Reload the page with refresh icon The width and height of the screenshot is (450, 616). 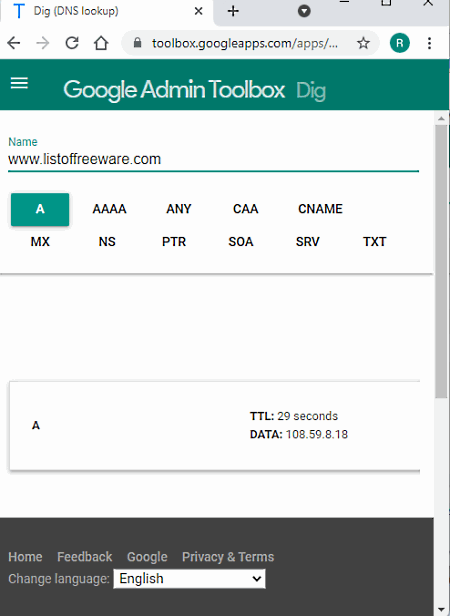click(72, 43)
